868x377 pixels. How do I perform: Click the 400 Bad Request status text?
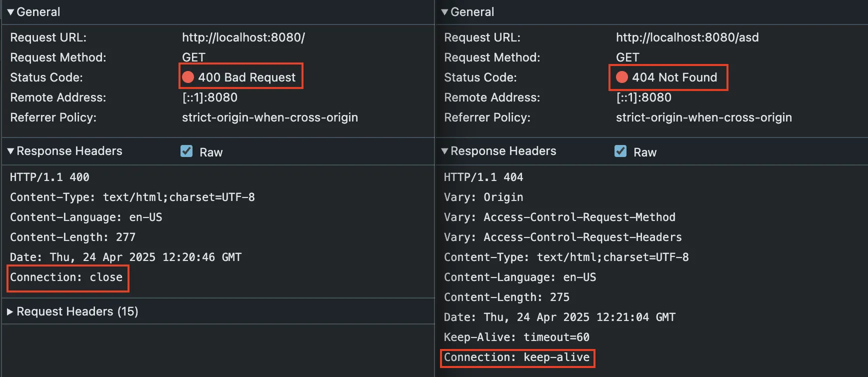click(x=246, y=77)
